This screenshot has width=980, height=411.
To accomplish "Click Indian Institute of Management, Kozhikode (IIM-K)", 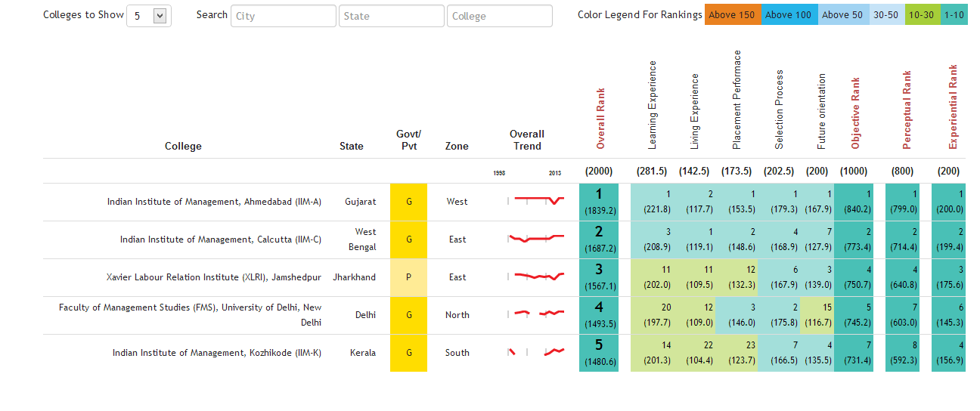I will coord(217,353).
